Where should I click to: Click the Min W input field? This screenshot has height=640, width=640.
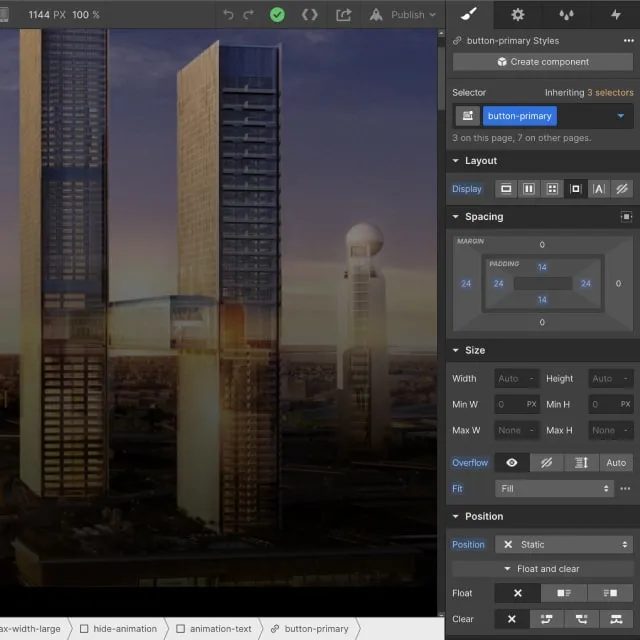517,404
